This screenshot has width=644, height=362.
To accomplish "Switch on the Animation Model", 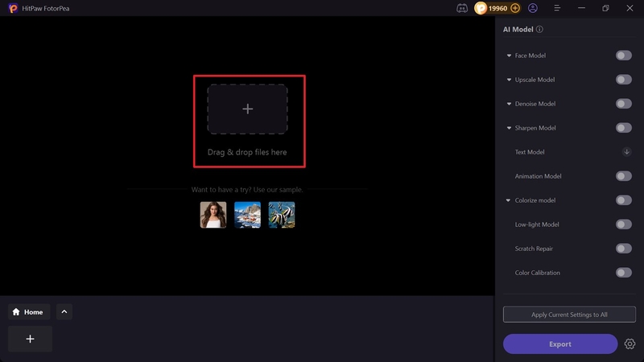I will click(x=623, y=176).
